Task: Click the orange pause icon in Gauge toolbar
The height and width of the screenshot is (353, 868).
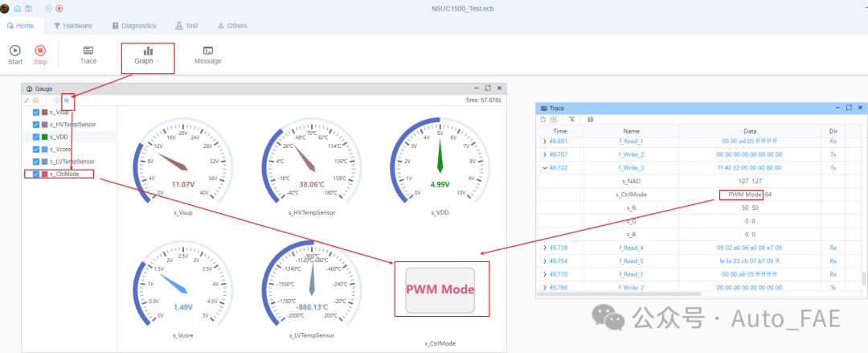Action: [x=35, y=101]
